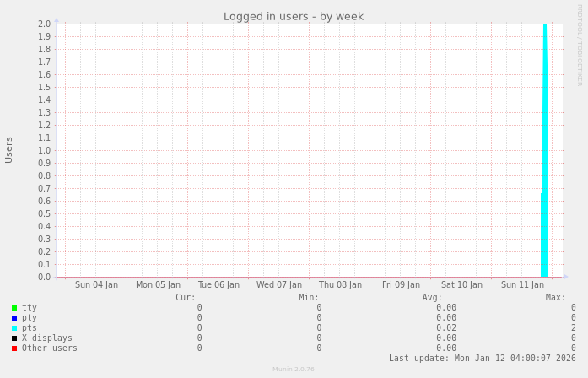Click the green tty legend swatch
The width and height of the screenshot is (588, 378).
[x=14, y=308]
